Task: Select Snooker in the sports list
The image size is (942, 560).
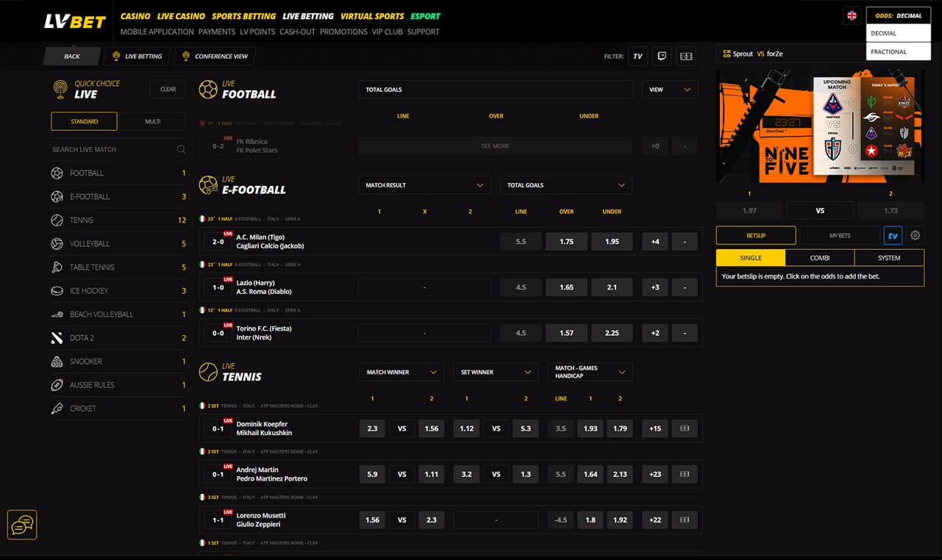Action: [118, 362]
